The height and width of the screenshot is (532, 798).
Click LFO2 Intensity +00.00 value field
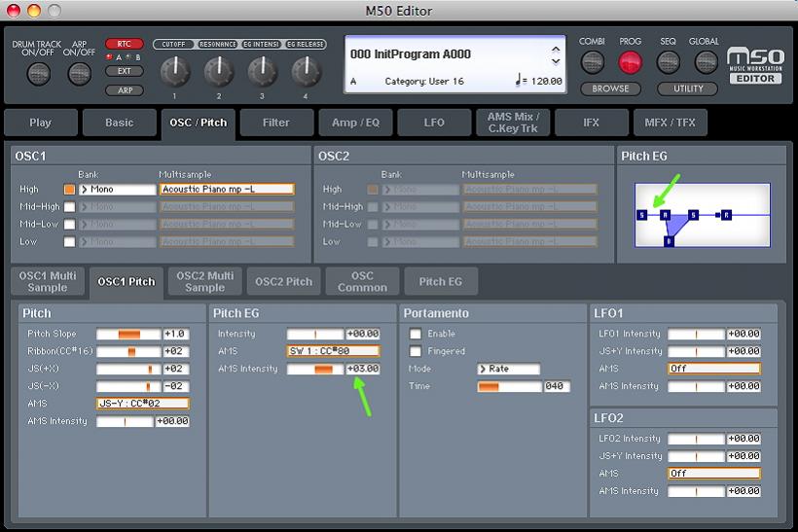tap(744, 439)
